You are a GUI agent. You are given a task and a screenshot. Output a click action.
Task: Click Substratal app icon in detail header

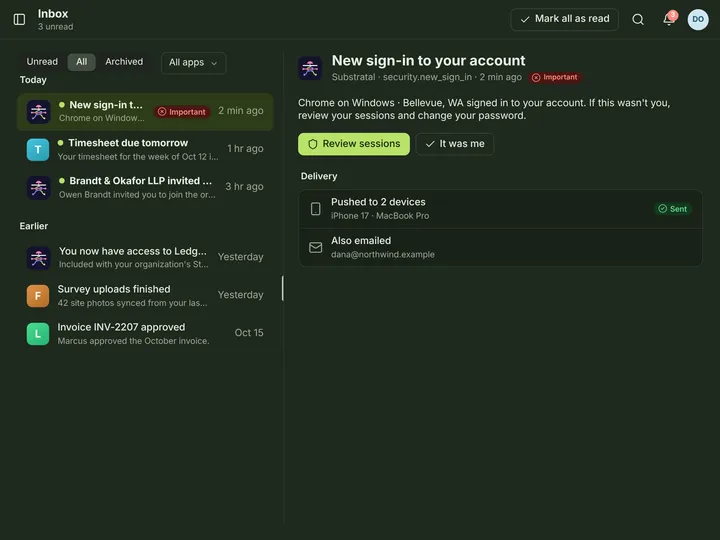(310, 68)
